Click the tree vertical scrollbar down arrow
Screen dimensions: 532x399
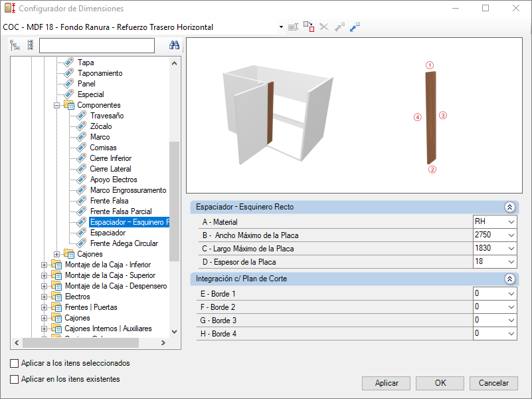(175, 332)
